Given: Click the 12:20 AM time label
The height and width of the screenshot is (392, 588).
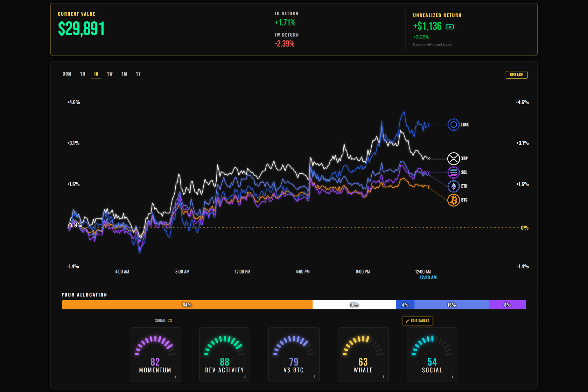Looking at the screenshot, I should pos(428,278).
